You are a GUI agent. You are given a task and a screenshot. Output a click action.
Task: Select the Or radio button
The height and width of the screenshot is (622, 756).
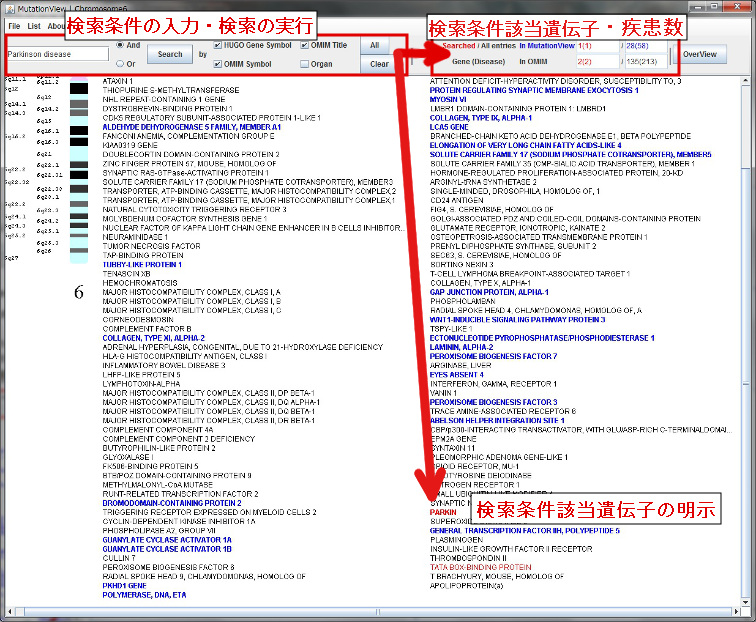[x=120, y=64]
